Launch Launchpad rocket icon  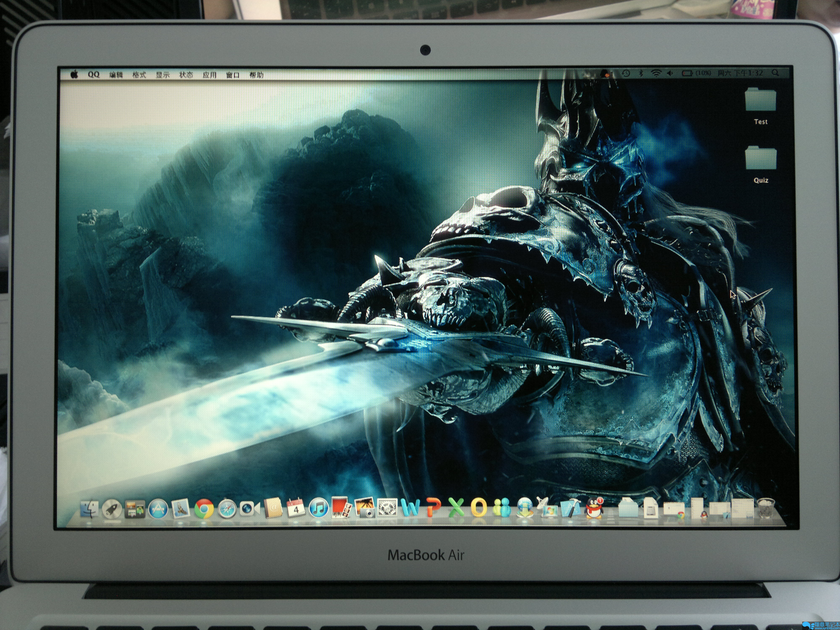(112, 509)
